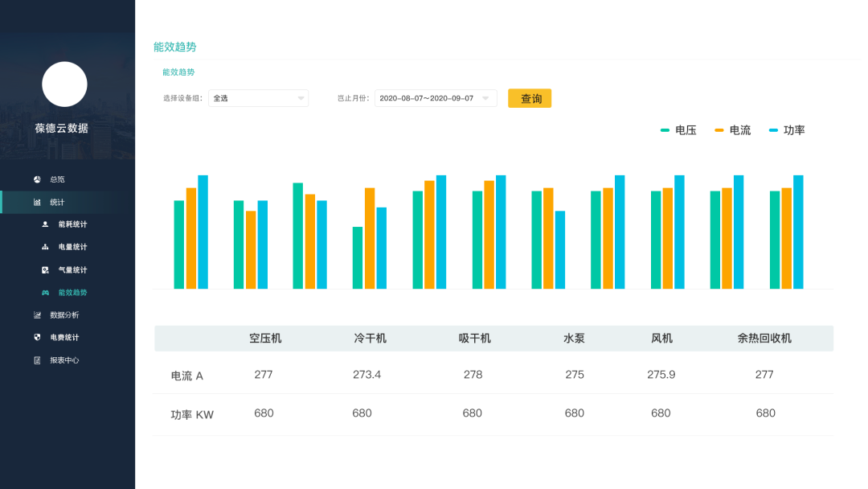The width and height of the screenshot is (868, 489).
Task: Switch to the 能效趋势 sub-tab label
Action: pyautogui.click(x=178, y=72)
